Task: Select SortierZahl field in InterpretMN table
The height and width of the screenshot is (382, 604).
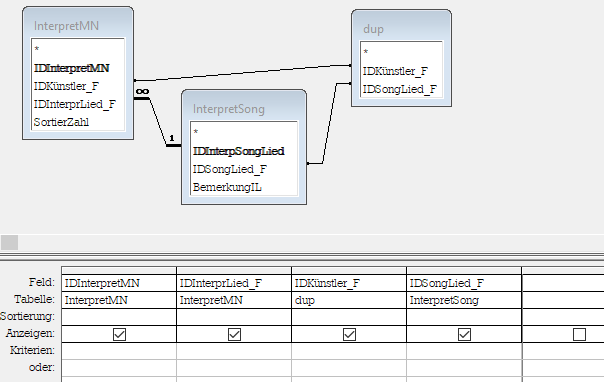Action: (x=61, y=122)
